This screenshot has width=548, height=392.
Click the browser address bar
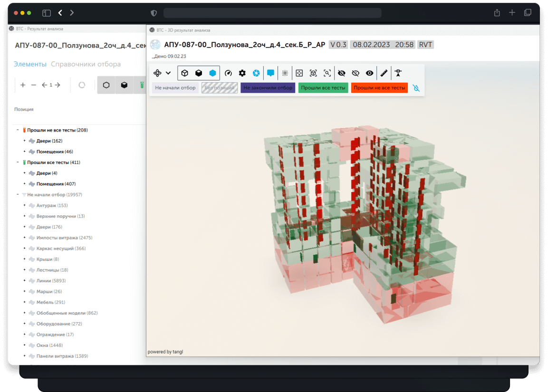(x=272, y=13)
